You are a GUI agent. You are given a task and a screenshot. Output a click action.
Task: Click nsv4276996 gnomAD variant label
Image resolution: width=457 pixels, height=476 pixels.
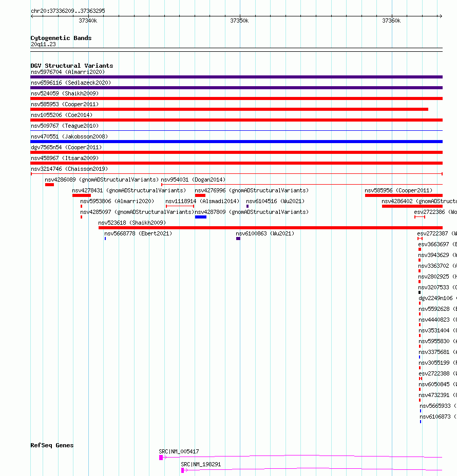252,190
